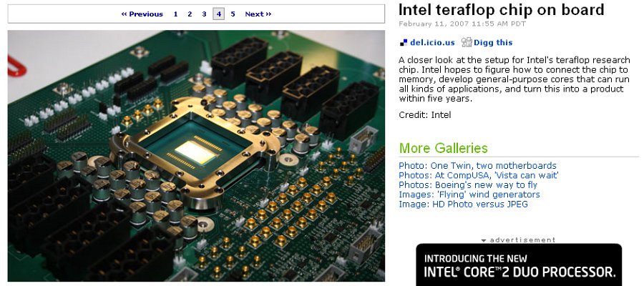This screenshot has width=644, height=286.
Task: Select current page 4 in pagination
Action: [218, 14]
